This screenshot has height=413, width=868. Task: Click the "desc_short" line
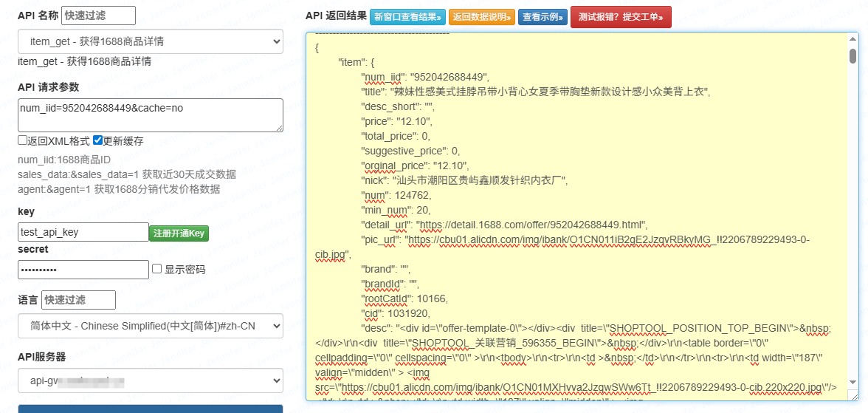pyautogui.click(x=399, y=106)
